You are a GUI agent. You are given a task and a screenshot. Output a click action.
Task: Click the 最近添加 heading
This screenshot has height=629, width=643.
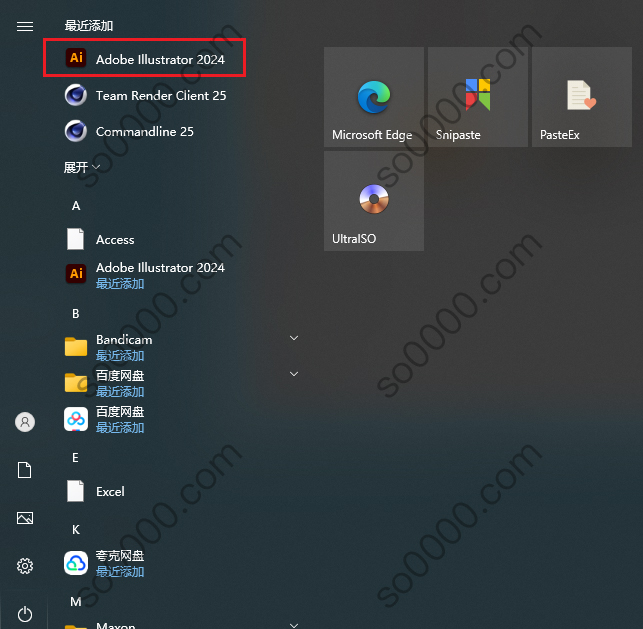[x=89, y=26]
